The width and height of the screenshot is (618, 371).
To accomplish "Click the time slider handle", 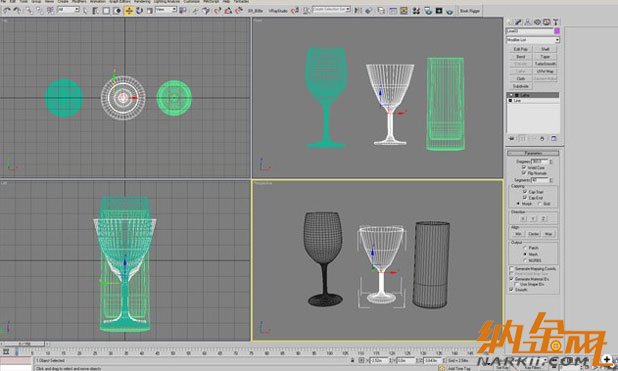I will click(x=24, y=344).
